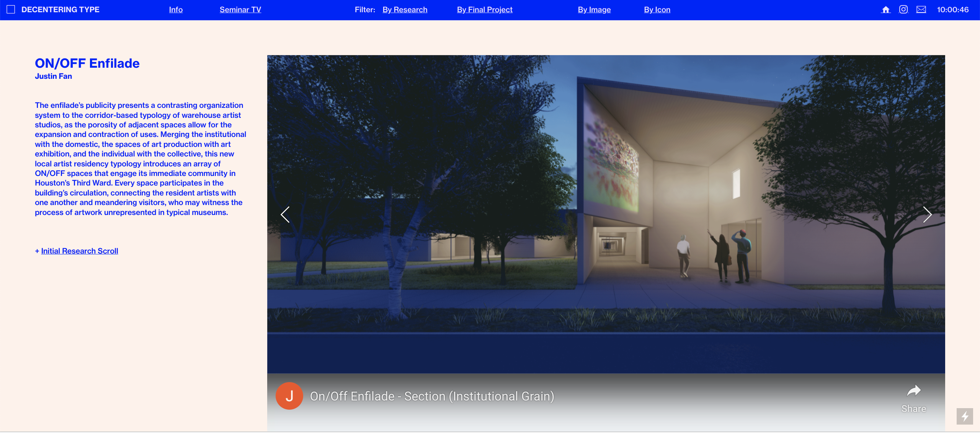Image resolution: width=980 pixels, height=433 pixels.
Task: Filter projects By Research
Action: (405, 10)
